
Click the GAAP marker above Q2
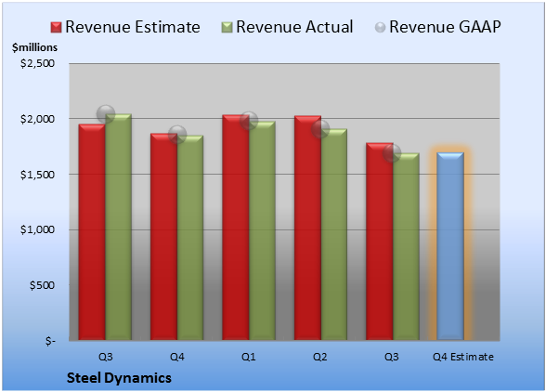[x=320, y=129]
